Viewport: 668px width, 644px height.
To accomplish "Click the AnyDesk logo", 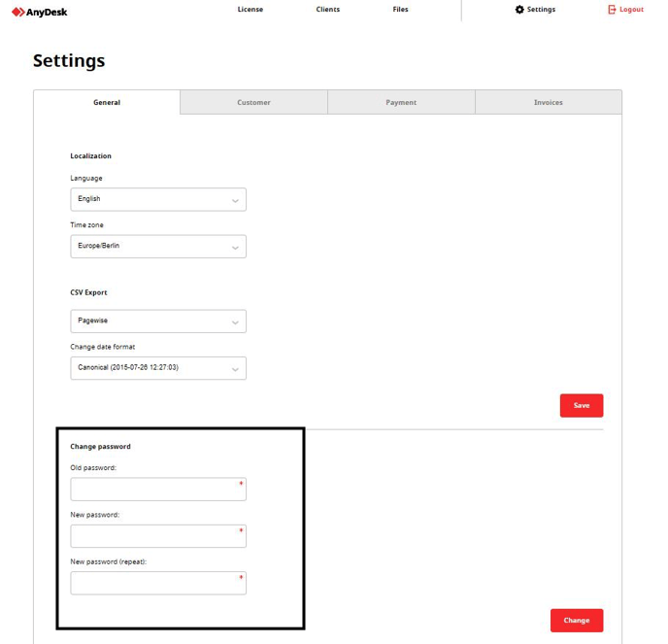I will tap(40, 12).
